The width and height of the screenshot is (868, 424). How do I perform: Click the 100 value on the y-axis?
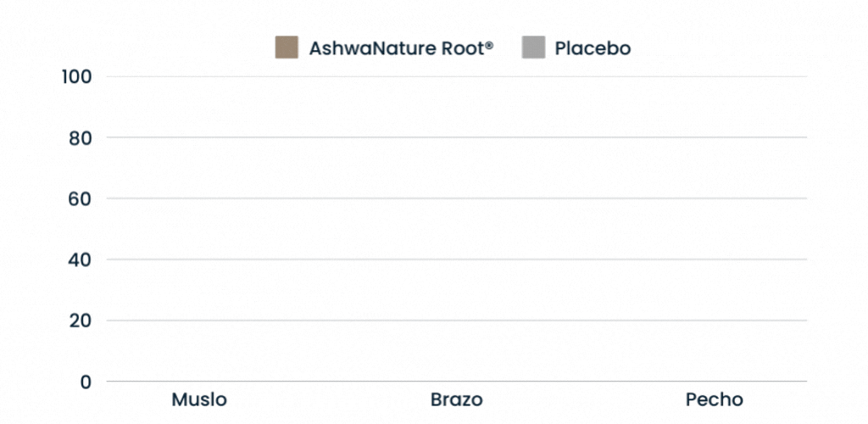pos(76,77)
